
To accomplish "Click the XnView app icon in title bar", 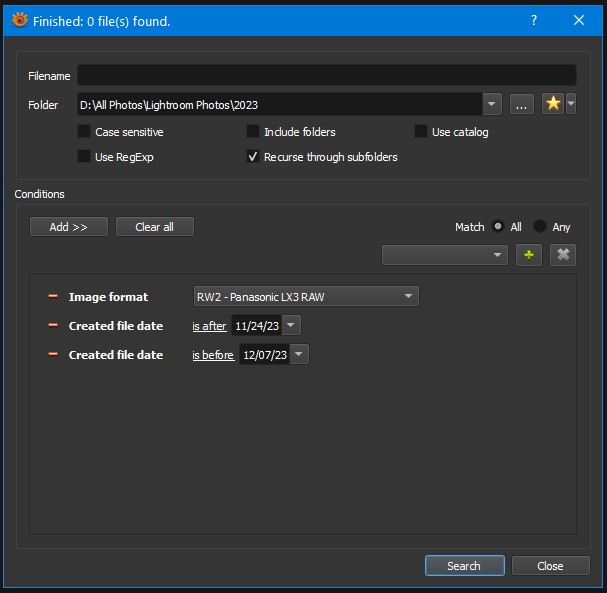I will [x=20, y=20].
